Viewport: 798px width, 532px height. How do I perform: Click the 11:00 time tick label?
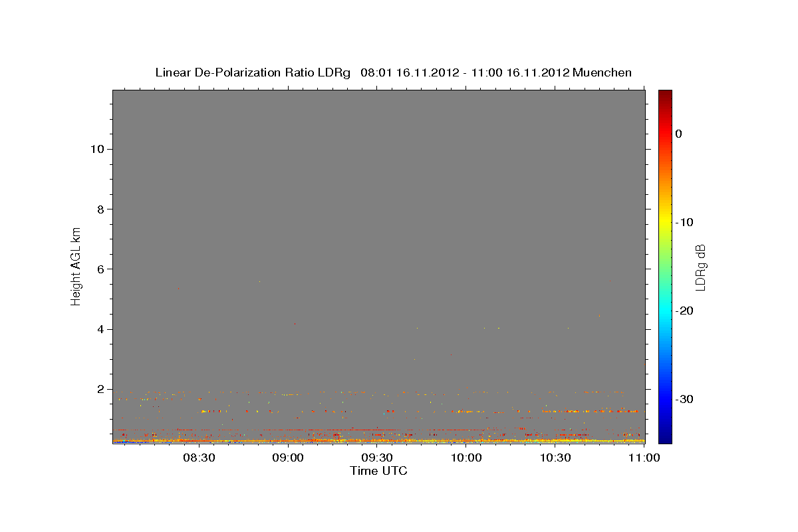(644, 458)
